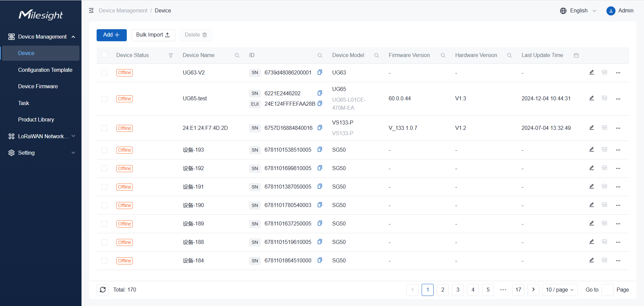Copy SN 6221E2446202
This screenshot has width=644, height=306.
tap(320, 93)
